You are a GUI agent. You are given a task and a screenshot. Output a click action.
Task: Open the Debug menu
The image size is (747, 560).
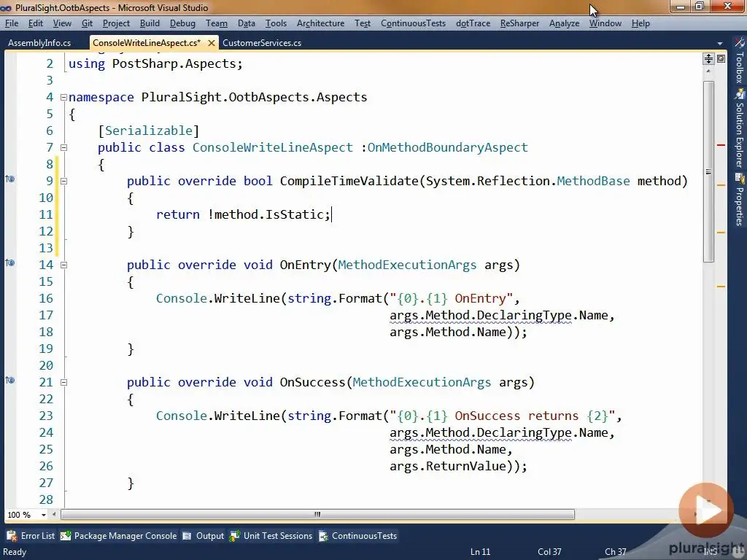click(x=182, y=23)
